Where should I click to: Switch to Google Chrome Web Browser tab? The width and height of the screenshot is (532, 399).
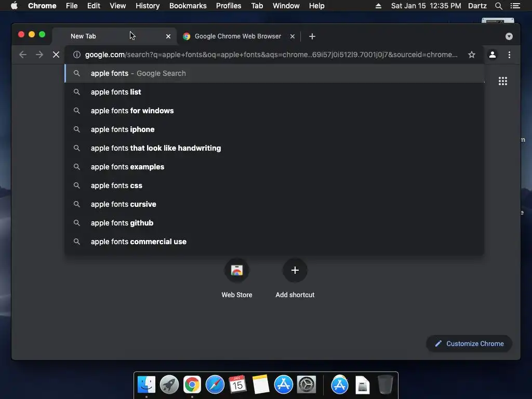coord(238,36)
